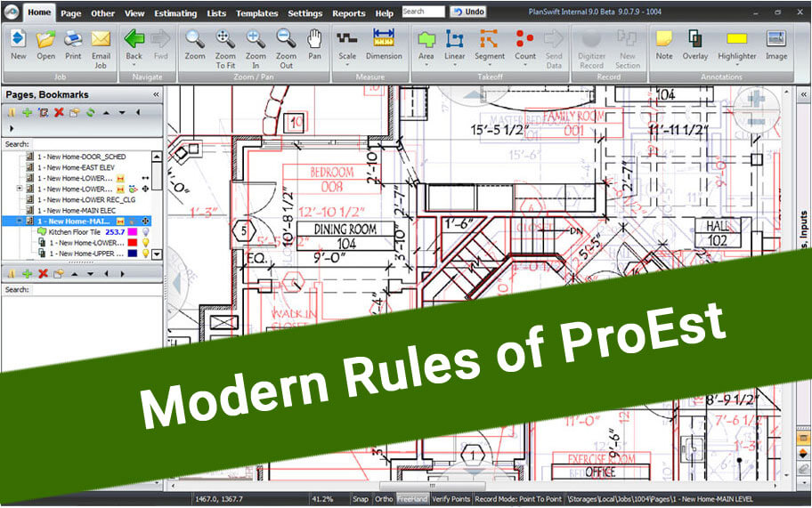Click the New job icon
This screenshot has width=812, height=508.
[x=18, y=39]
